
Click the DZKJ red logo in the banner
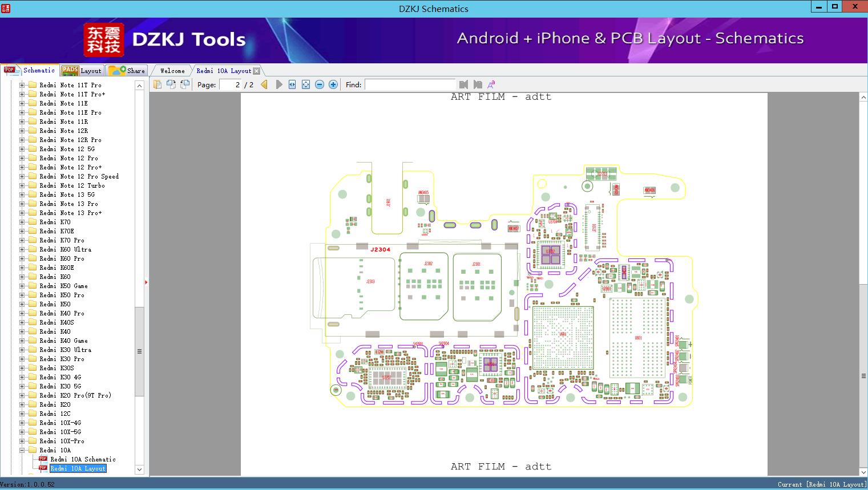tap(103, 39)
